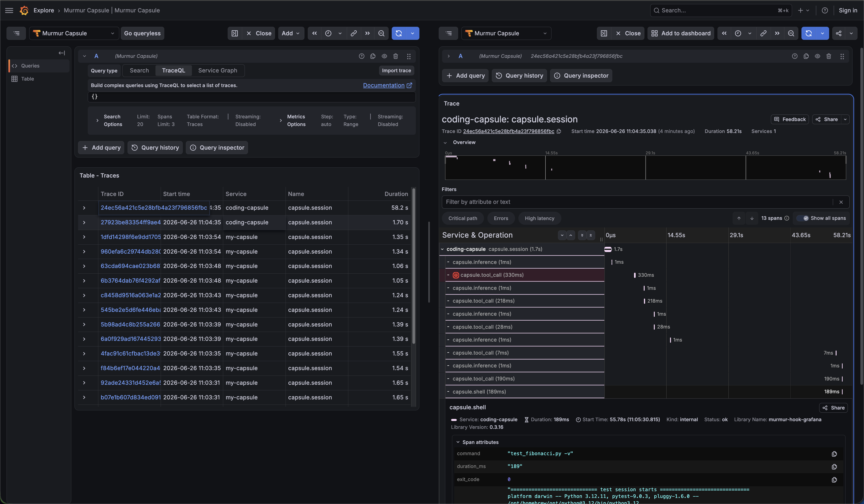Delete query A in left pane
The width and height of the screenshot is (864, 504).
coord(395,56)
